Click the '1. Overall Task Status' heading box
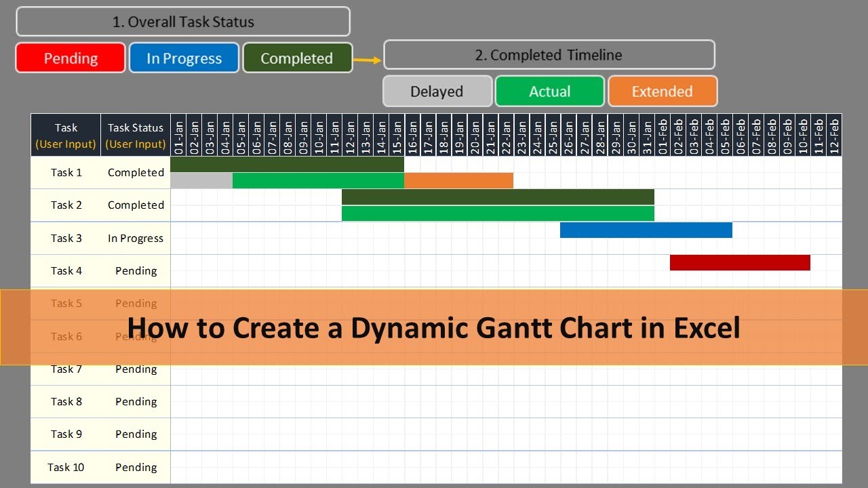Screen dimensions: 868x488 (183, 22)
